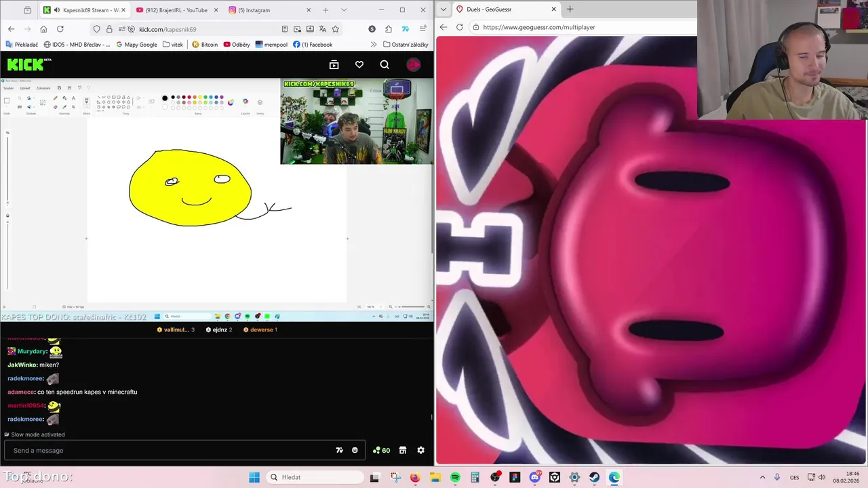868x488 pixels.
Task: Click the install/save page icon in address bar
Action: click(x=310, y=29)
